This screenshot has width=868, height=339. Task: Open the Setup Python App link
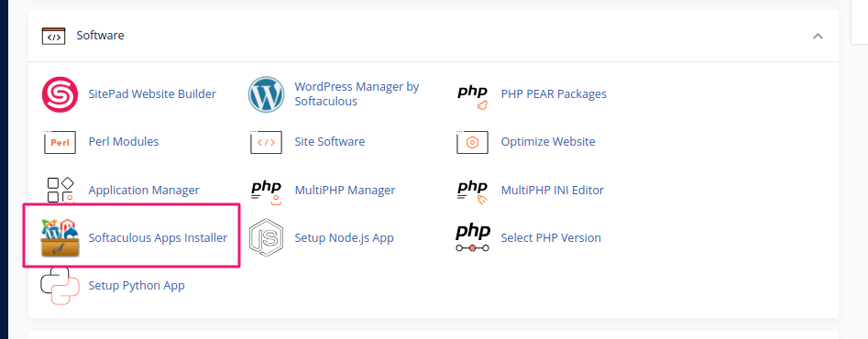137,286
